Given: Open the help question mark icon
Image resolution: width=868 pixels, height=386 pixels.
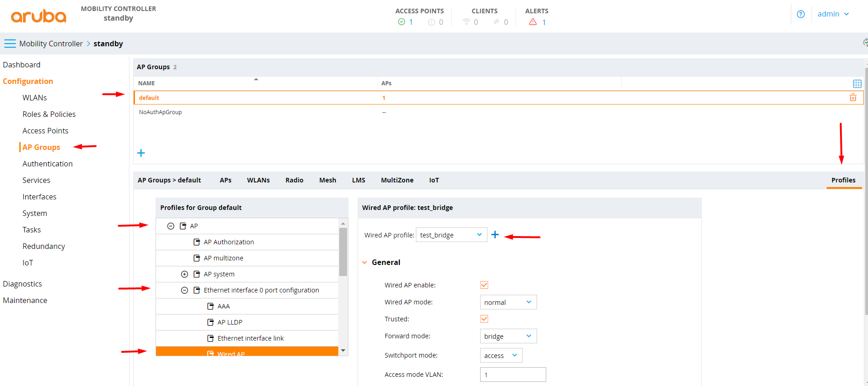Looking at the screenshot, I should click(801, 14).
